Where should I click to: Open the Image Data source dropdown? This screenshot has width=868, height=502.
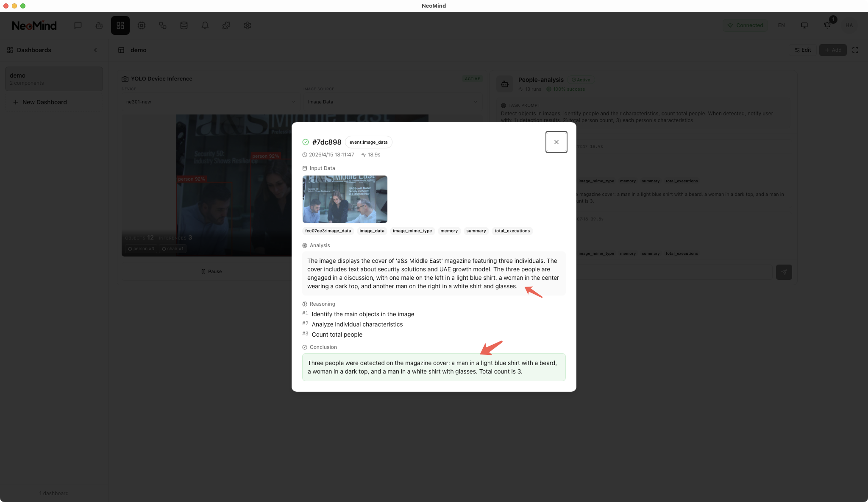coord(392,102)
